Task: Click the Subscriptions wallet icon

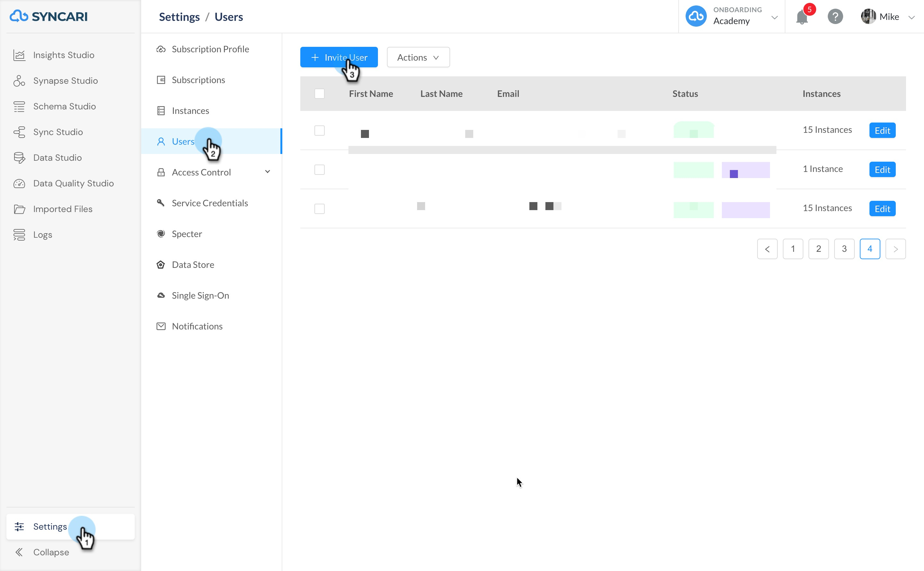Action: tap(161, 80)
